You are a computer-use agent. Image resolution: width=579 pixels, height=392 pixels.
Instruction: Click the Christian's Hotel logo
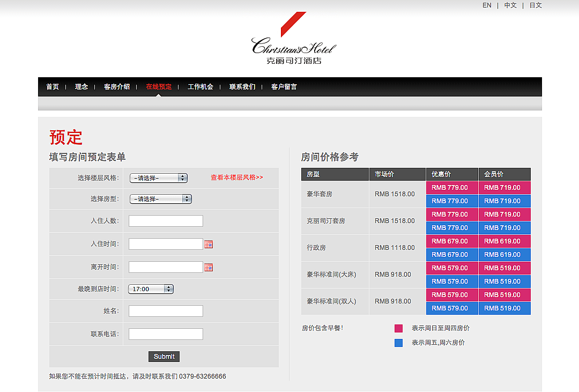coord(293,40)
